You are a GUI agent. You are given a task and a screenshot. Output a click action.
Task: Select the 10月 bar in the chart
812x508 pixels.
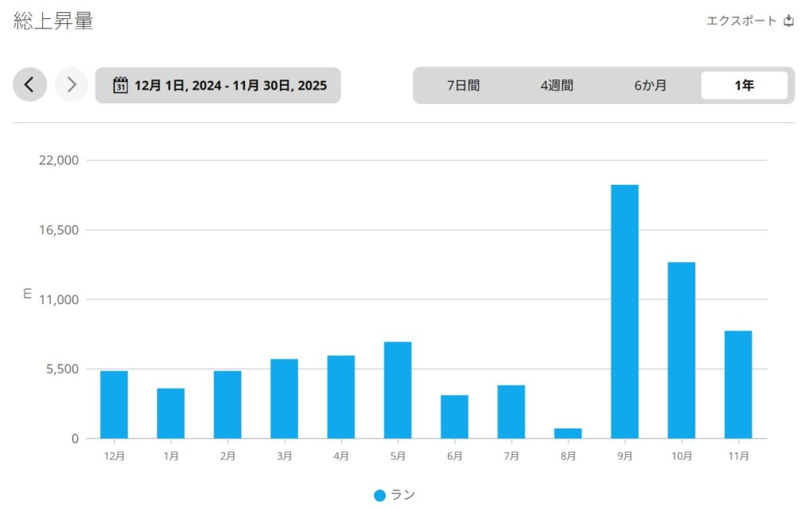pyautogui.click(x=681, y=350)
